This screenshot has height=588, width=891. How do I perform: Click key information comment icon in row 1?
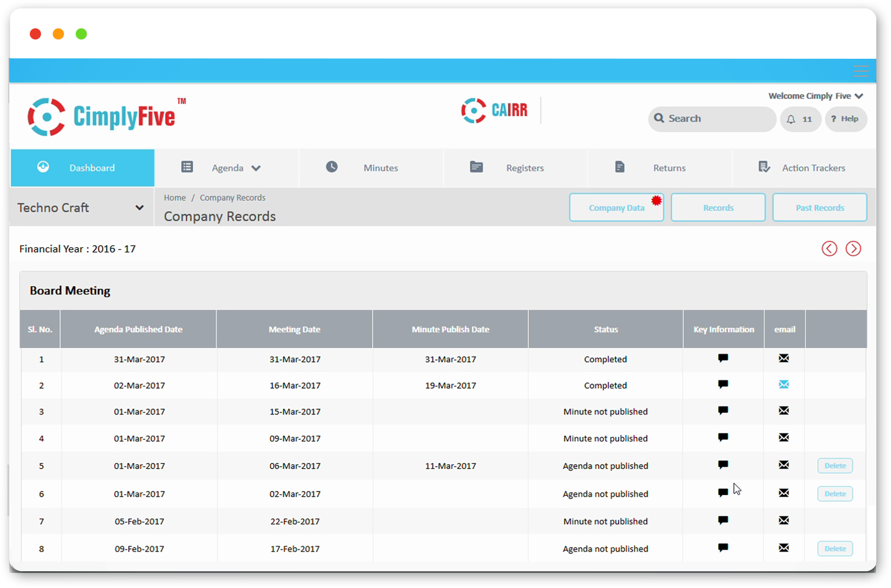[x=723, y=358]
